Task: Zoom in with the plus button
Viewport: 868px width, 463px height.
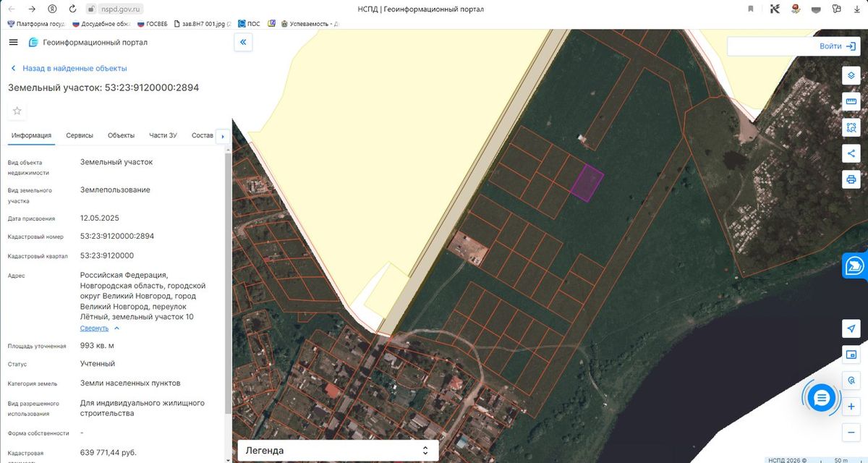Action: tap(851, 407)
